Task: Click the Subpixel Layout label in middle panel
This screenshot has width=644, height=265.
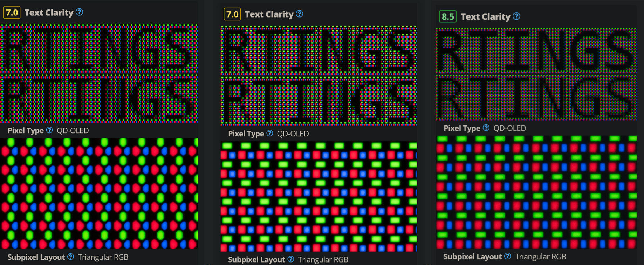Action: [256, 259]
